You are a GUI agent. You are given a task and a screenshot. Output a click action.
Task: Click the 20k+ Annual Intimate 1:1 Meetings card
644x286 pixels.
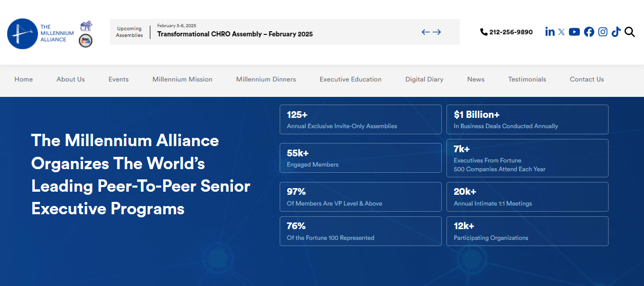[527, 197]
